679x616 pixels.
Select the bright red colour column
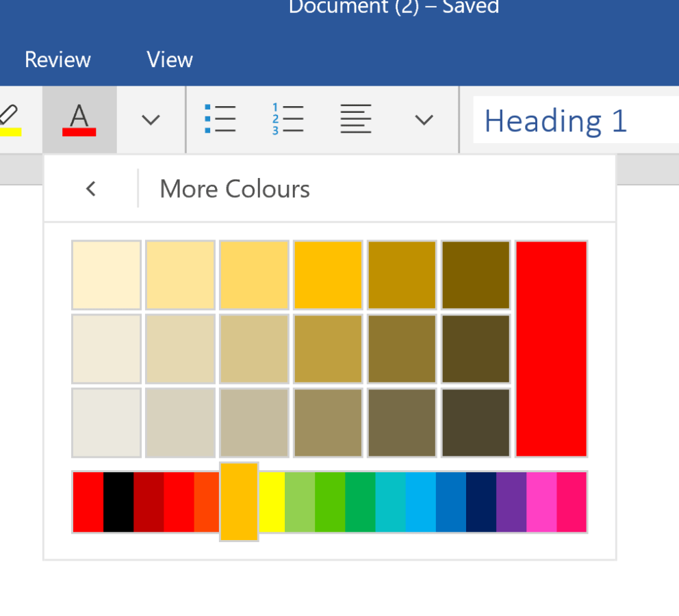550,348
